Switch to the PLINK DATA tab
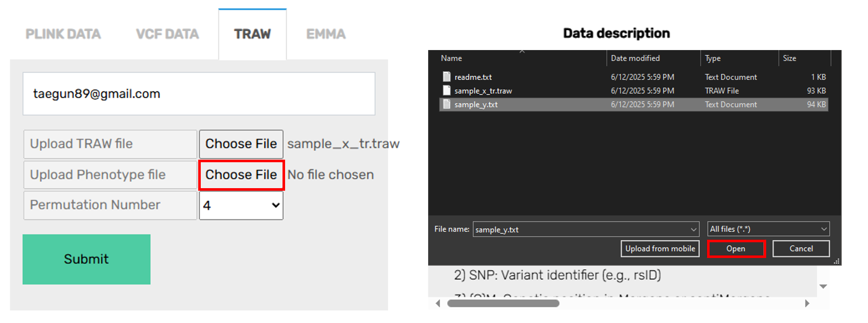The width and height of the screenshot is (868, 323). 63,34
